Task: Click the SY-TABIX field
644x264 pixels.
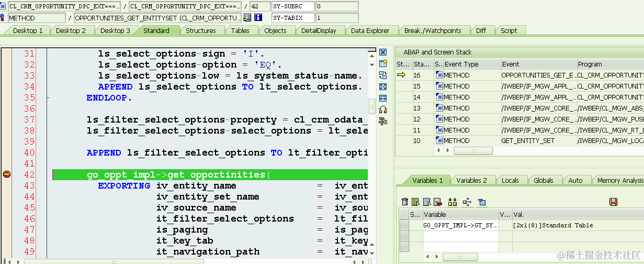Action: click(293, 18)
